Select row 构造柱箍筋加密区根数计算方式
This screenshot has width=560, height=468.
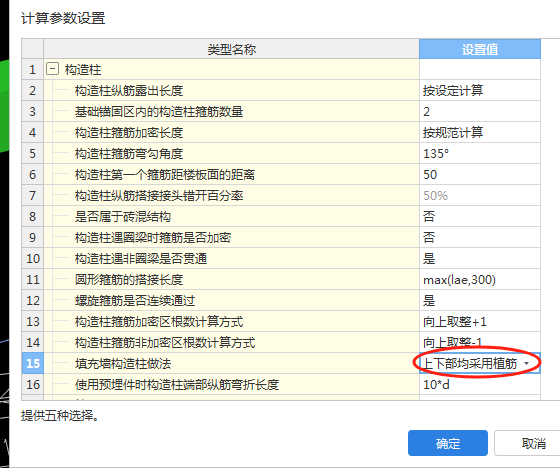point(231,322)
